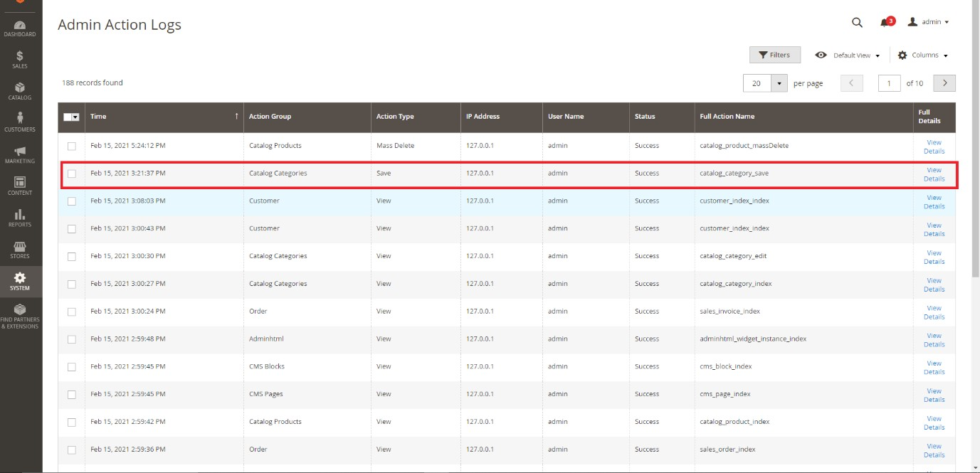Sort by the Status column header
This screenshot has width=980, height=473.
[662, 117]
